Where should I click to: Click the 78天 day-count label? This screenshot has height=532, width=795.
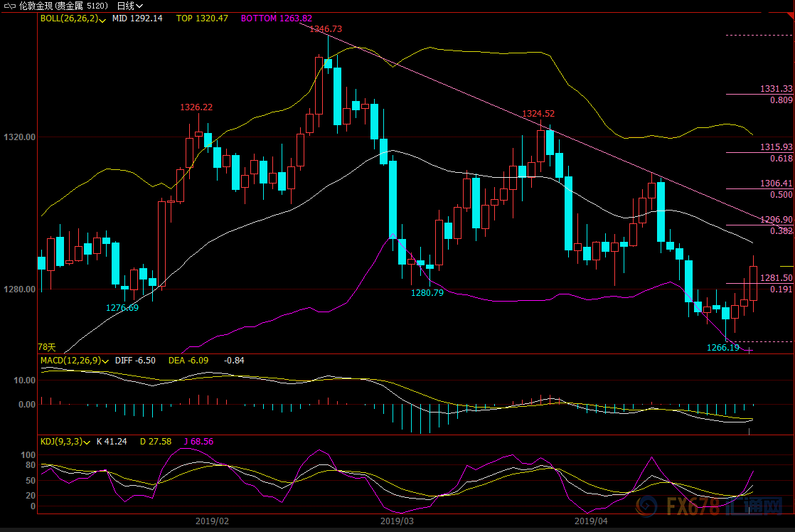46,347
